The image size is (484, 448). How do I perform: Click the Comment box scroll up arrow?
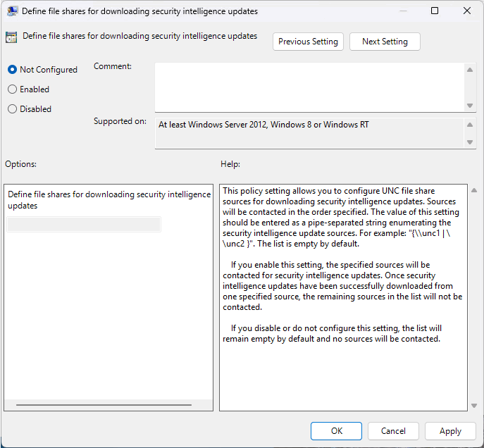coord(470,69)
